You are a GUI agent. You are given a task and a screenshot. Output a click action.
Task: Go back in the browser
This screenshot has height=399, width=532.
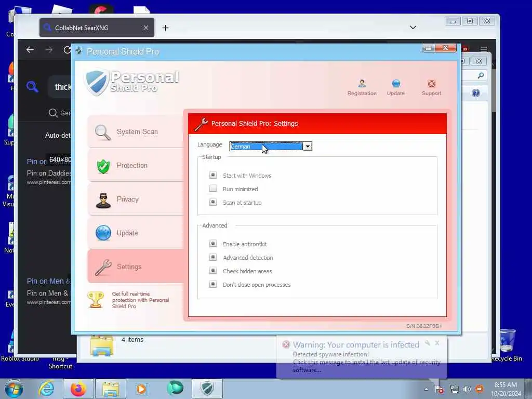[x=30, y=50]
